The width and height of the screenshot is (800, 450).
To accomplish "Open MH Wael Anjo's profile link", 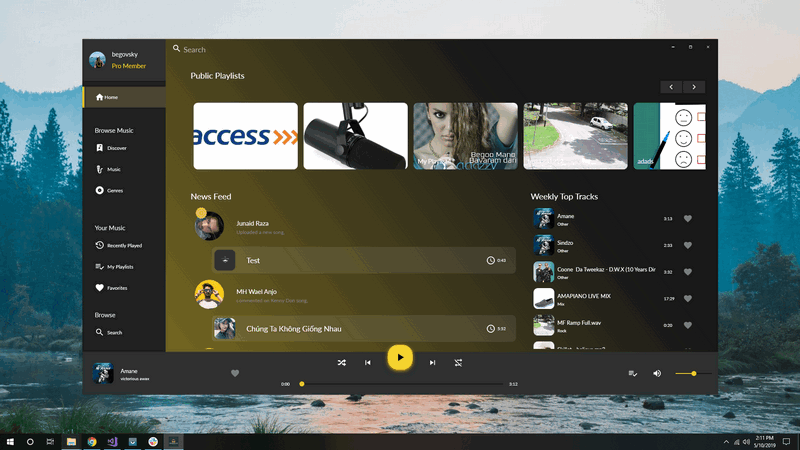I will 256,291.
